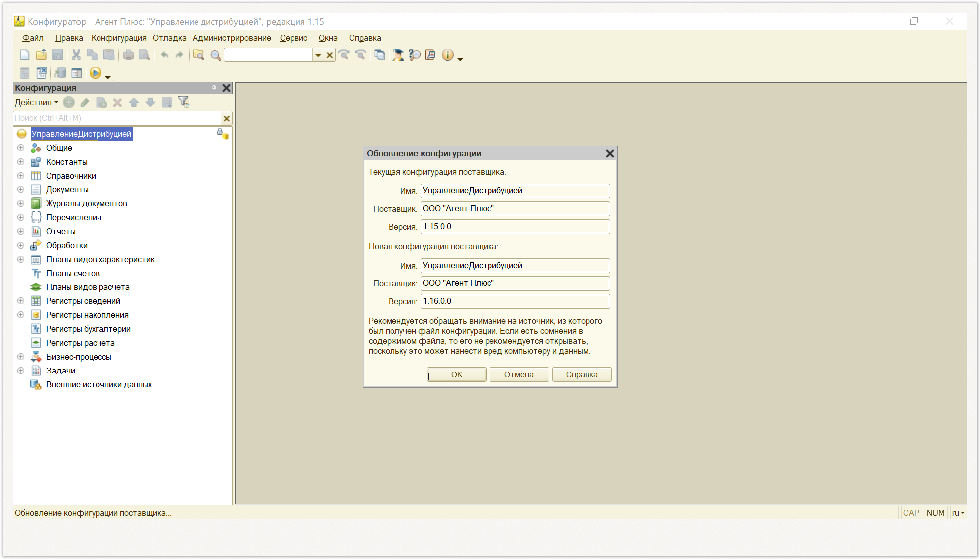Click the Add object plus icon
This screenshot has height=559, width=980.
click(x=69, y=102)
